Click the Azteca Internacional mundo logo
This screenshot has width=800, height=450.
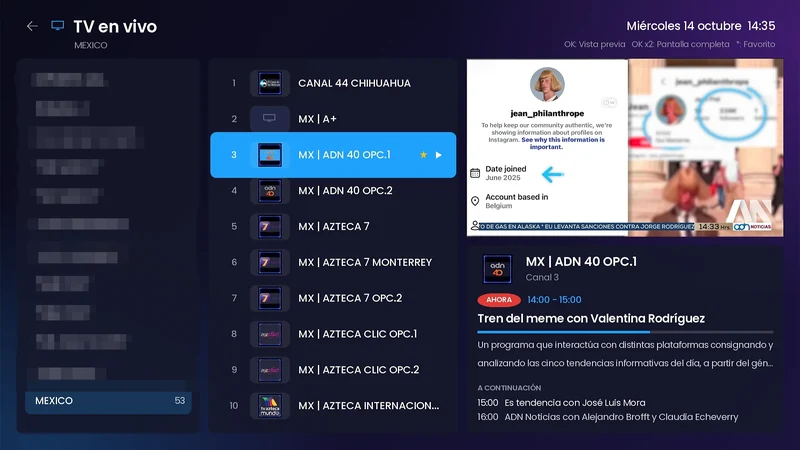click(x=269, y=406)
